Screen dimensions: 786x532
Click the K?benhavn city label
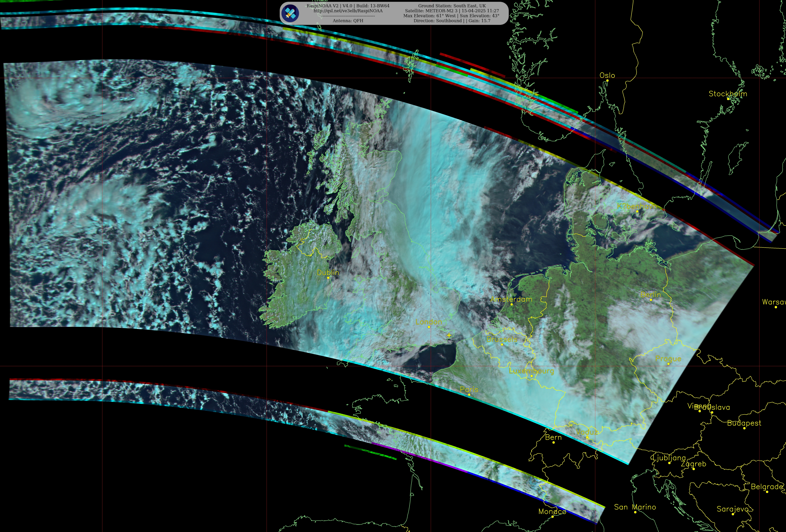637,206
